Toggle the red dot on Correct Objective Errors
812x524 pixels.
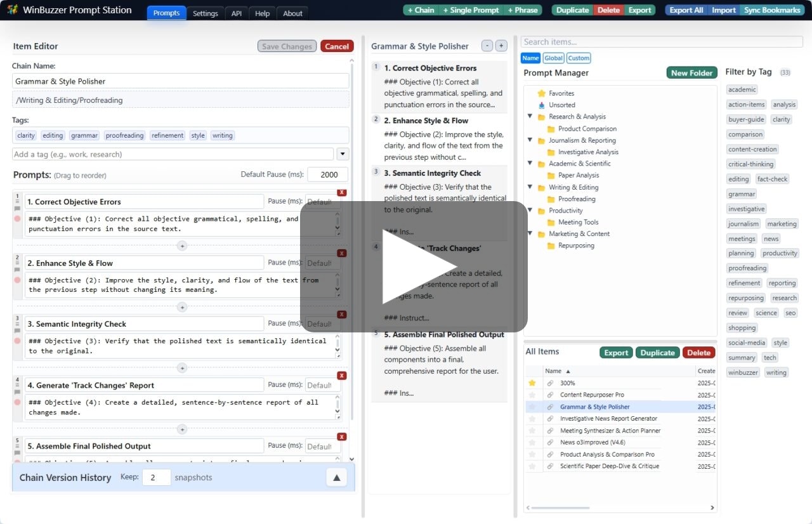tap(18, 219)
